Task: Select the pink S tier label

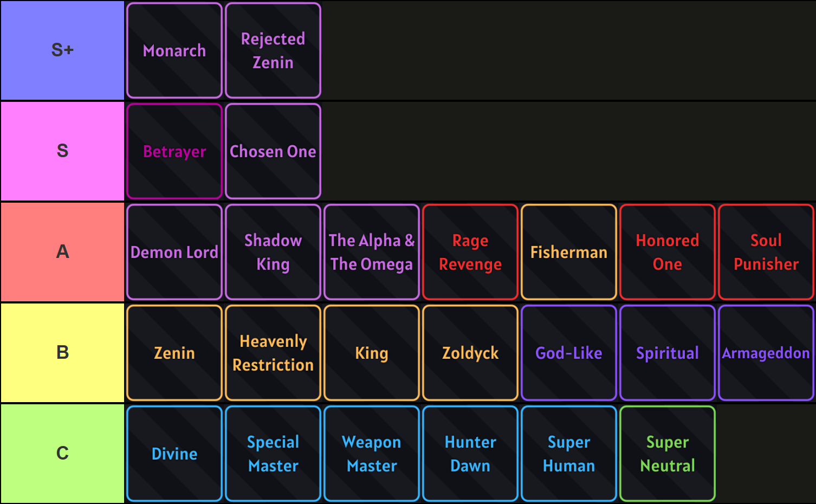Action: point(62,151)
